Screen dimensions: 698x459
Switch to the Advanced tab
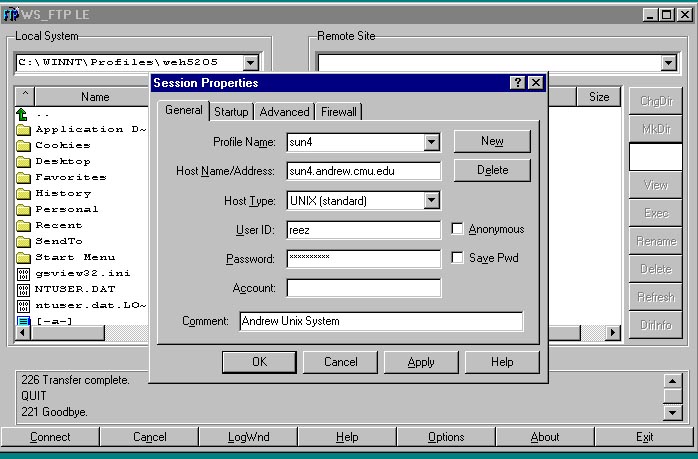click(284, 112)
